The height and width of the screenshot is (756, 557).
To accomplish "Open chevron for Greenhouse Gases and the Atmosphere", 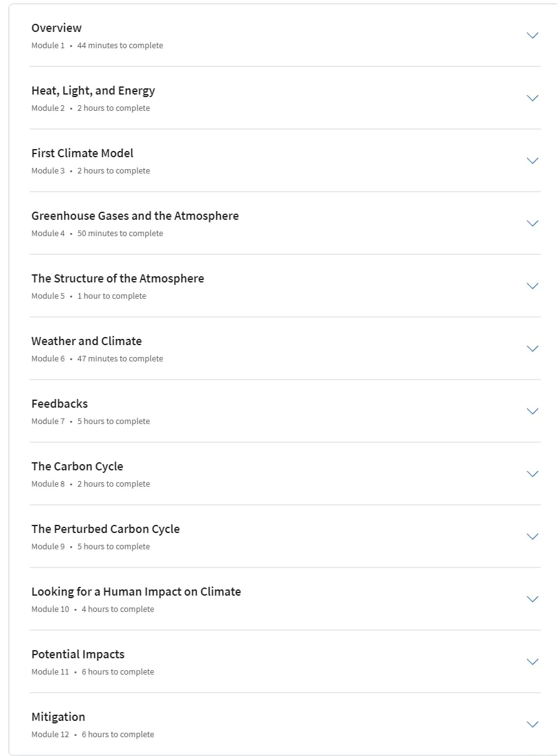I will 533,224.
